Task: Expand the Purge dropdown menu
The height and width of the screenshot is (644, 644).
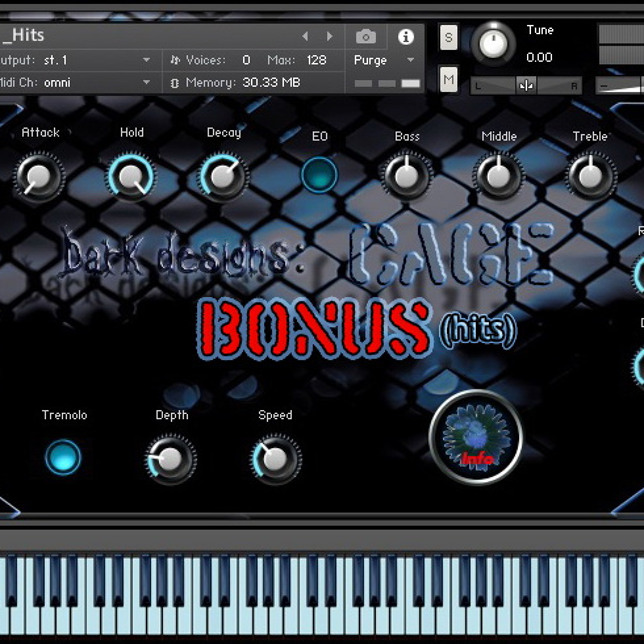Action: (x=384, y=60)
